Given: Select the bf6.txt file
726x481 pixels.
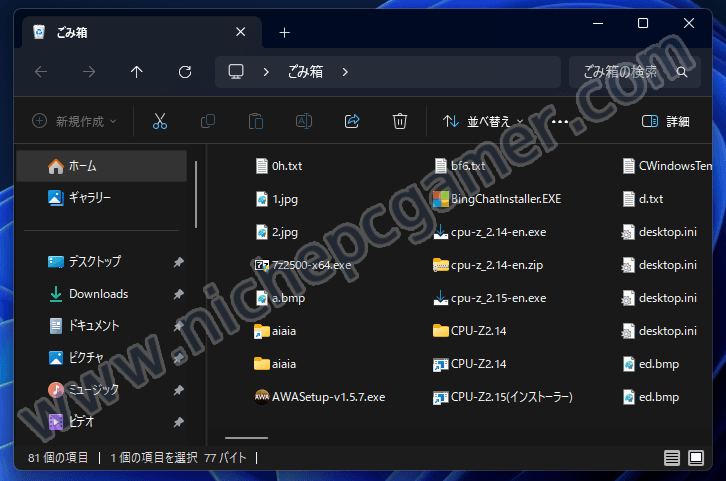Looking at the screenshot, I should click(459, 166).
